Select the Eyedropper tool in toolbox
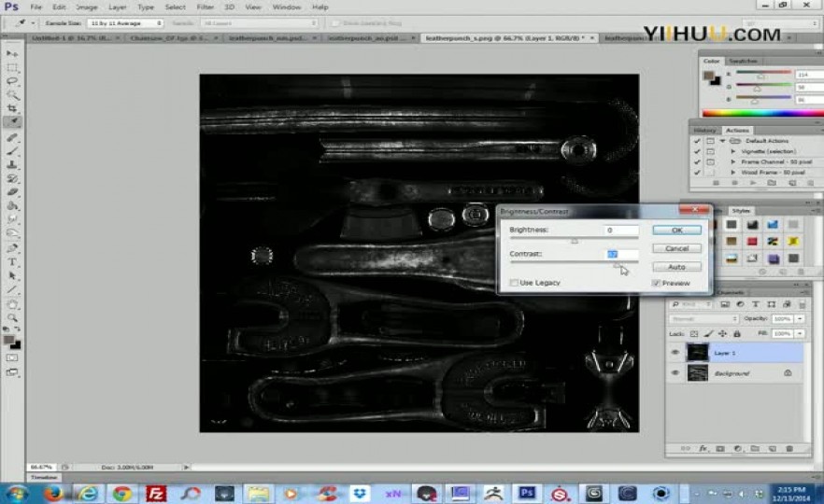The height and width of the screenshot is (504, 824). (x=12, y=121)
